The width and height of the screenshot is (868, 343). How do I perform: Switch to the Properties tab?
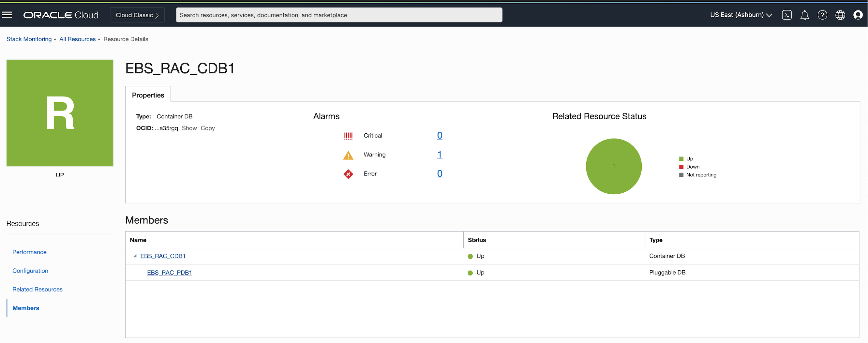coord(148,95)
